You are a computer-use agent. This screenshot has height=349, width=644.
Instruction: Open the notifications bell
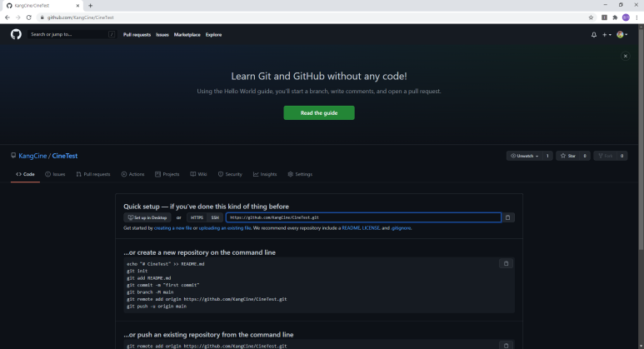(x=593, y=35)
